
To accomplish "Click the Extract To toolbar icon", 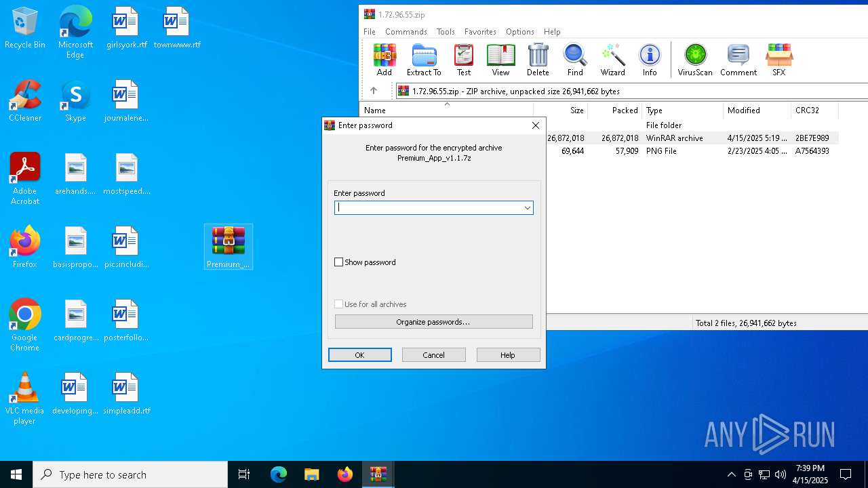I will [424, 60].
